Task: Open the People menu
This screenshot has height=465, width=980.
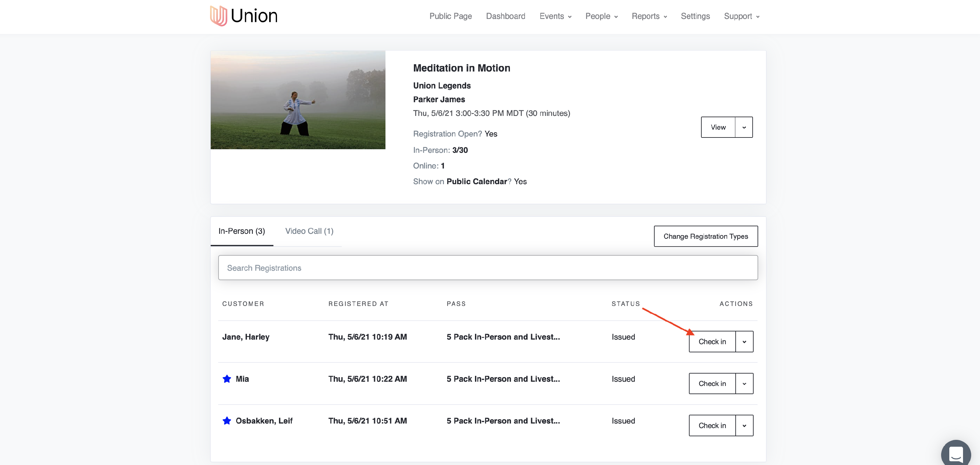Action: coord(601,16)
